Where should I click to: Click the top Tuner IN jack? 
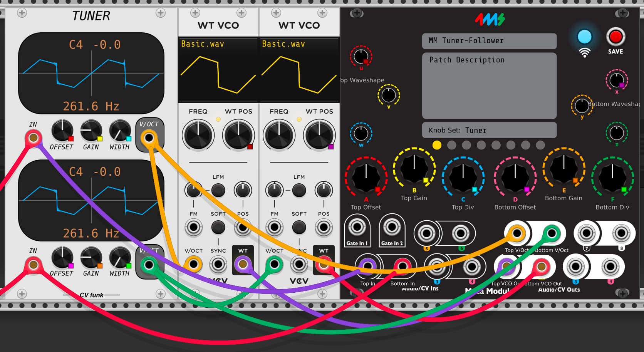[x=34, y=137]
